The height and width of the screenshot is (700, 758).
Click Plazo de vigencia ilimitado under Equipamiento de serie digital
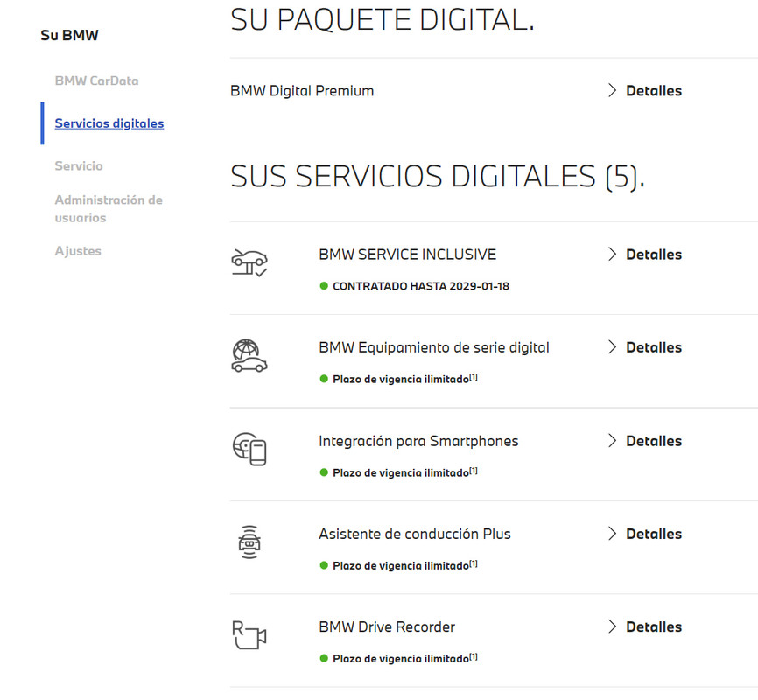[401, 380]
